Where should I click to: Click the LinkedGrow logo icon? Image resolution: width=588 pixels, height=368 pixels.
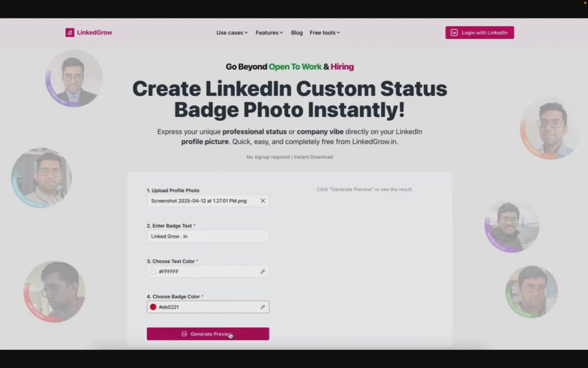pos(70,33)
